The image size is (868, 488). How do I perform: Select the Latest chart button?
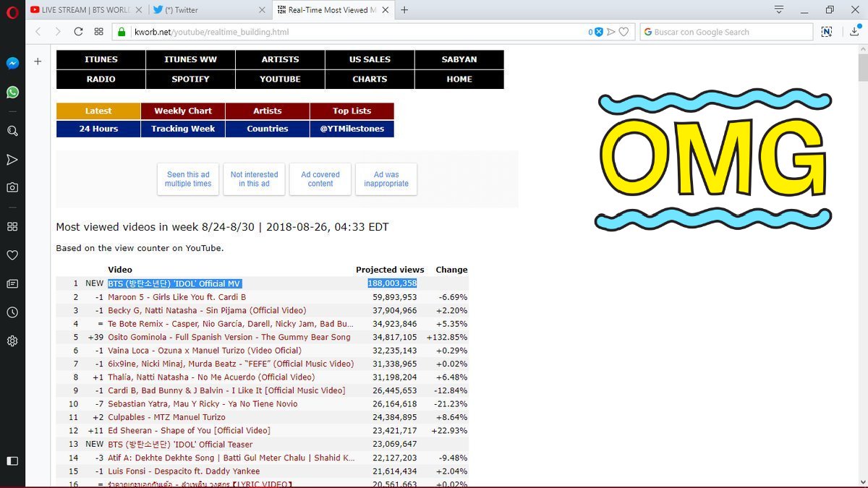point(98,111)
